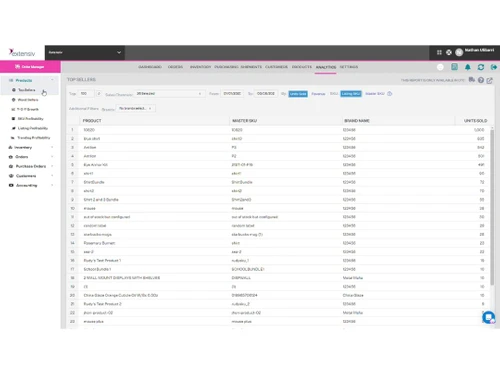Viewport: 500px width, 375px height.
Task: Click the Order Manager cart button
Action: tap(30, 67)
